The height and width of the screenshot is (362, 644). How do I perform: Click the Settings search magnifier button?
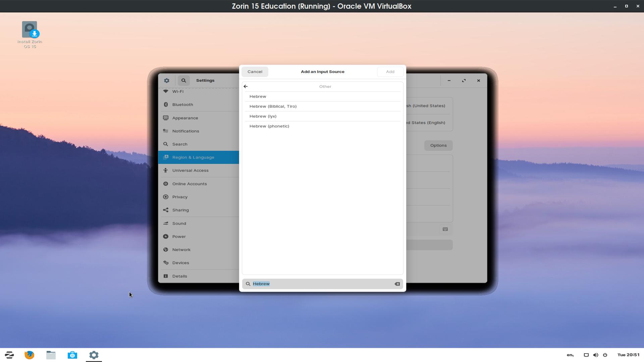click(183, 80)
